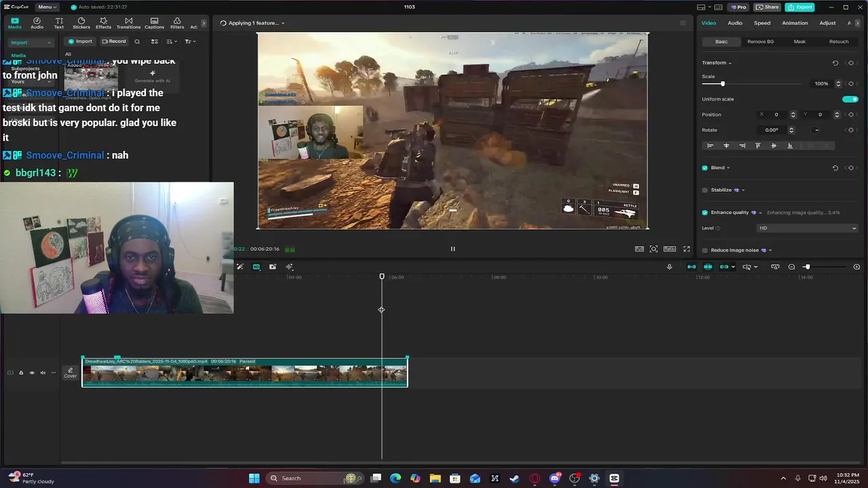The image size is (868, 488).
Task: Open the Stickers tab
Action: point(81,23)
